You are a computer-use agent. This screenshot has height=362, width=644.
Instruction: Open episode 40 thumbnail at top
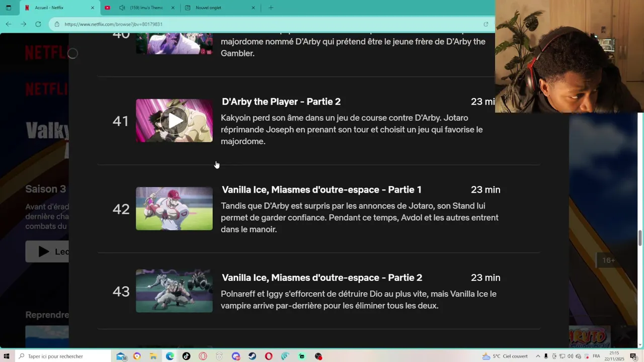tap(174, 43)
